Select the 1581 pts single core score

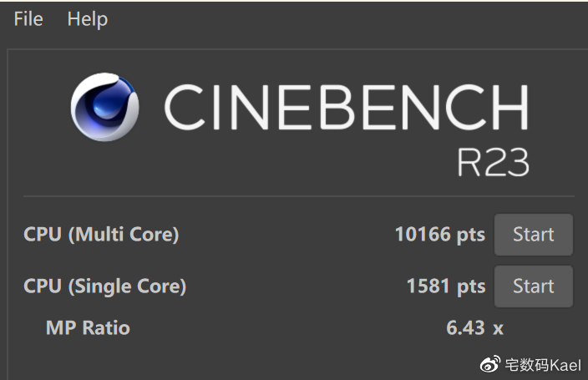click(x=446, y=286)
